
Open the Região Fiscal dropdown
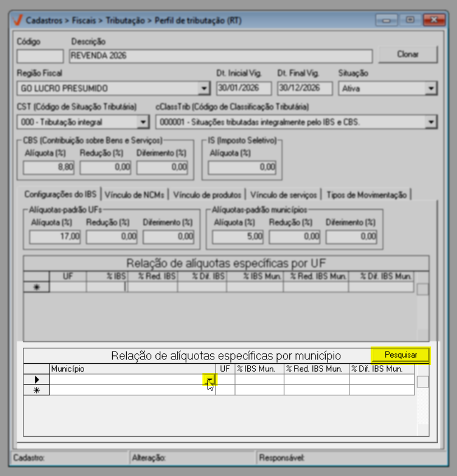pos(204,89)
